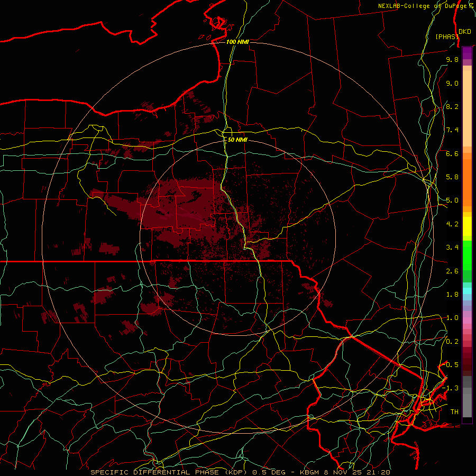Click the TH label at scale bottom
The width and height of the screenshot is (476, 476).
[454, 412]
